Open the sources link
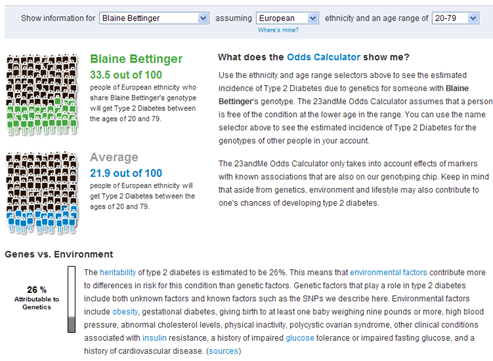This screenshot has width=493, height=361. [223, 351]
